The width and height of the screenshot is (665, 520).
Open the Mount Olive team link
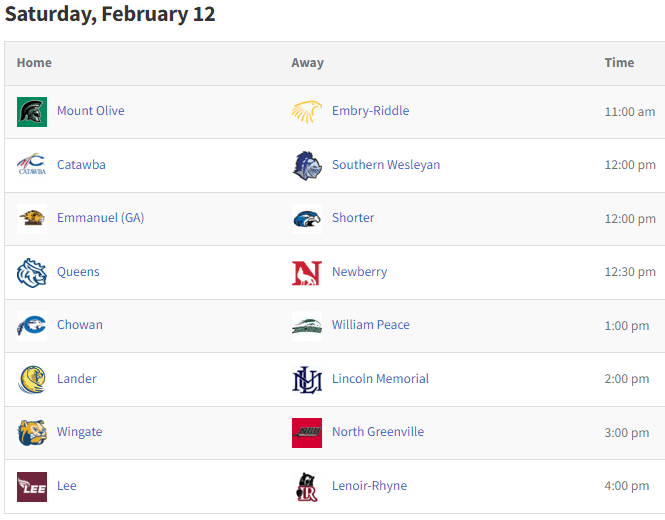(x=91, y=111)
